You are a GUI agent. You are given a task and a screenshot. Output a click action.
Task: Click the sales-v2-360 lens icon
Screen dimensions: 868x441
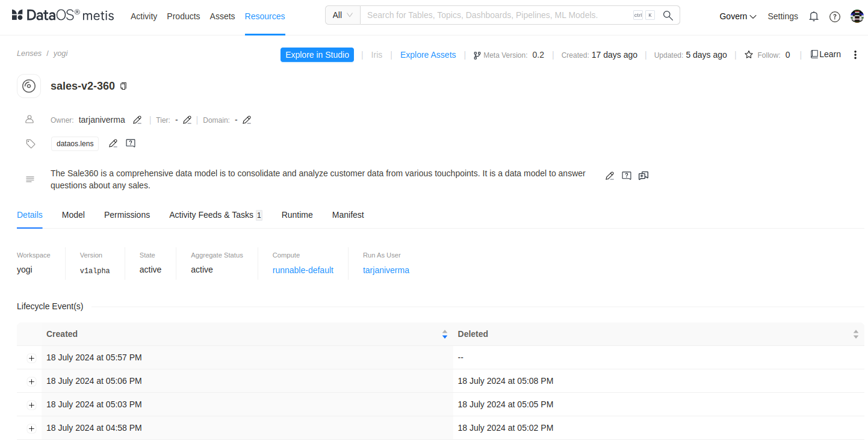pyautogui.click(x=29, y=86)
